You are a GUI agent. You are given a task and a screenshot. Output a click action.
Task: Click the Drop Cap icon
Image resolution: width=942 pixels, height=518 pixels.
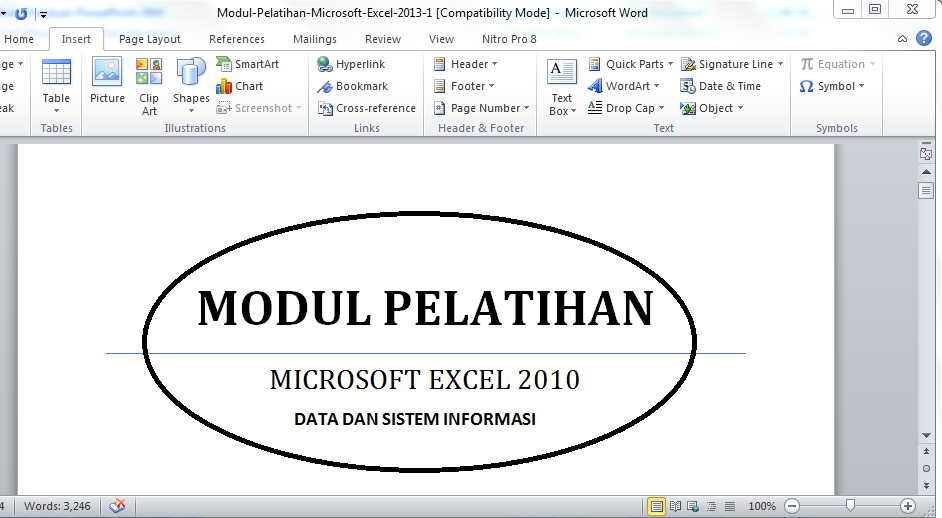(595, 108)
